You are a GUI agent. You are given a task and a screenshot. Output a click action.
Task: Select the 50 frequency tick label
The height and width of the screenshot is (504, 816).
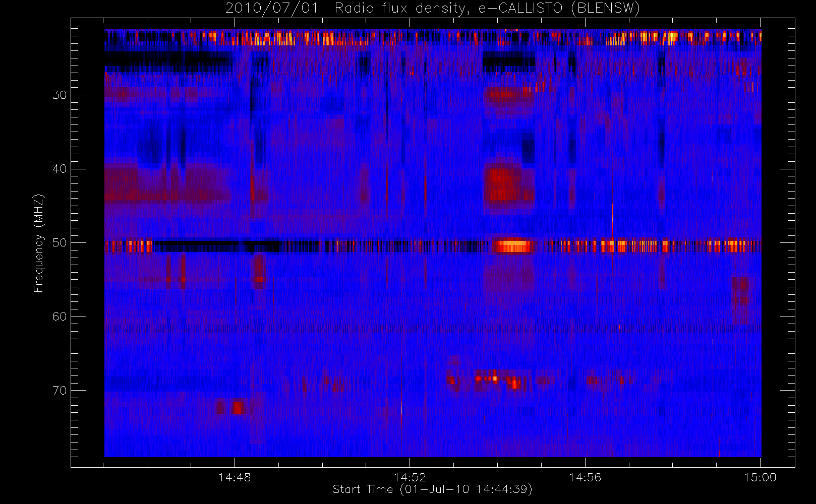tap(60, 242)
